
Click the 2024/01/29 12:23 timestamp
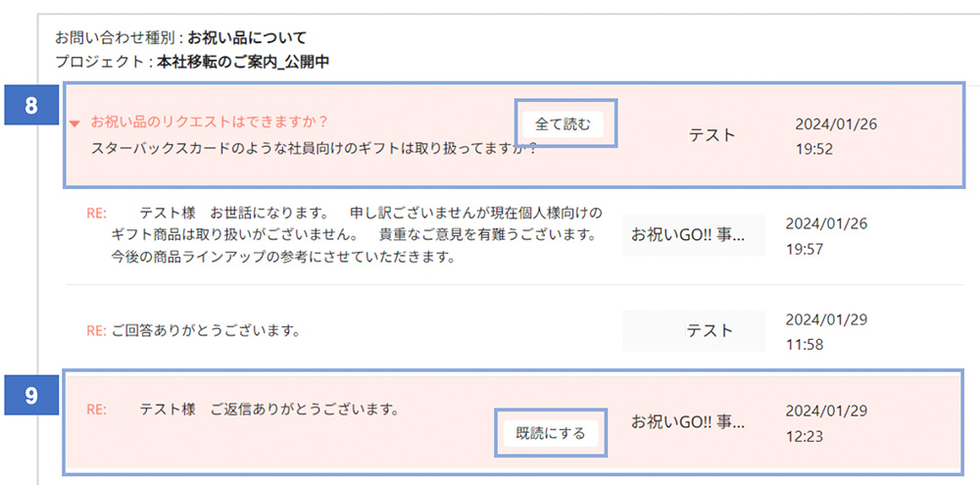[x=826, y=422]
